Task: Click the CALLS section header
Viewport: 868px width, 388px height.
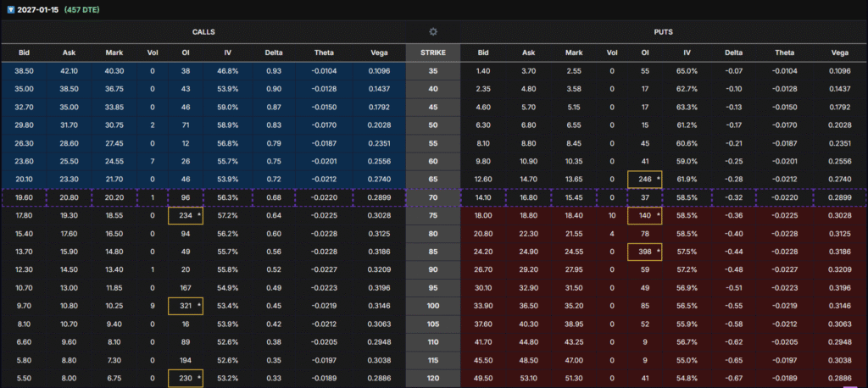Action: (202, 31)
